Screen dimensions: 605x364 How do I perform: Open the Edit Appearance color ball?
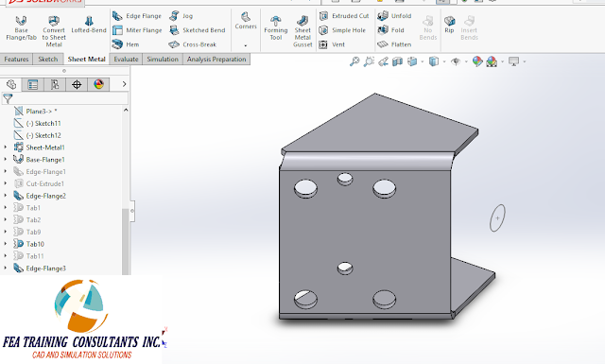(x=477, y=61)
